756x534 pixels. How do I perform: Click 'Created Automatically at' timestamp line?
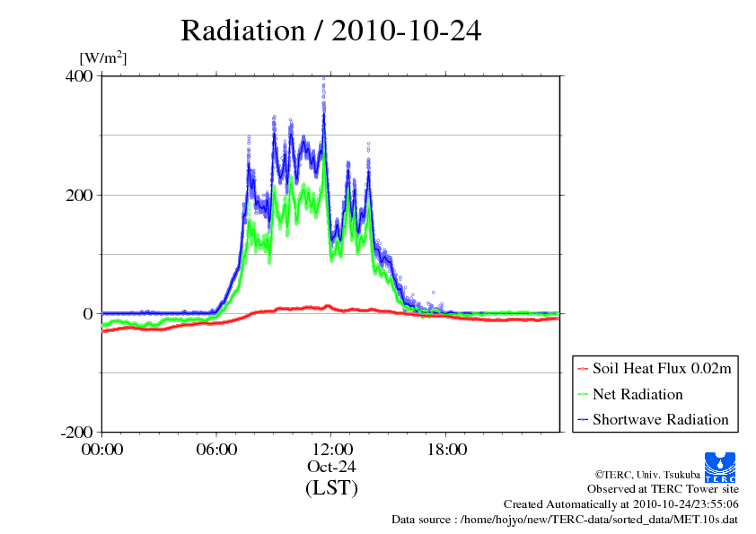tap(621, 504)
